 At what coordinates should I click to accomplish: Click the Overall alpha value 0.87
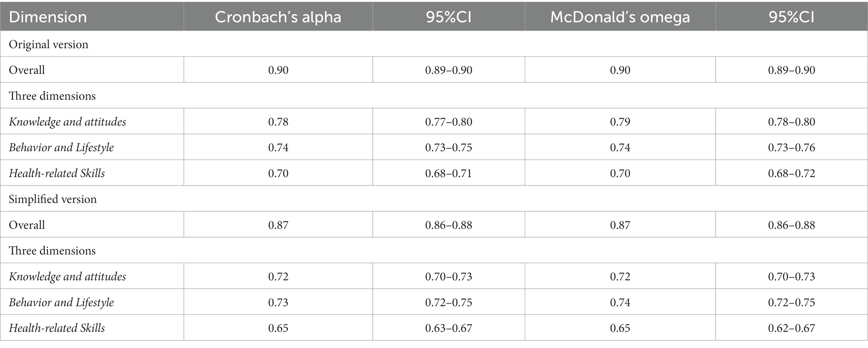(278, 225)
